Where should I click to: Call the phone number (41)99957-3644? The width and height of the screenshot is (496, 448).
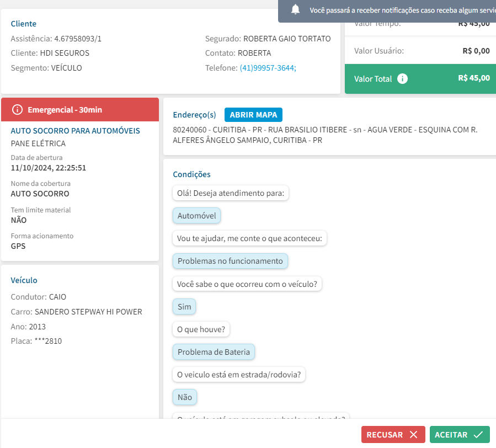point(268,68)
